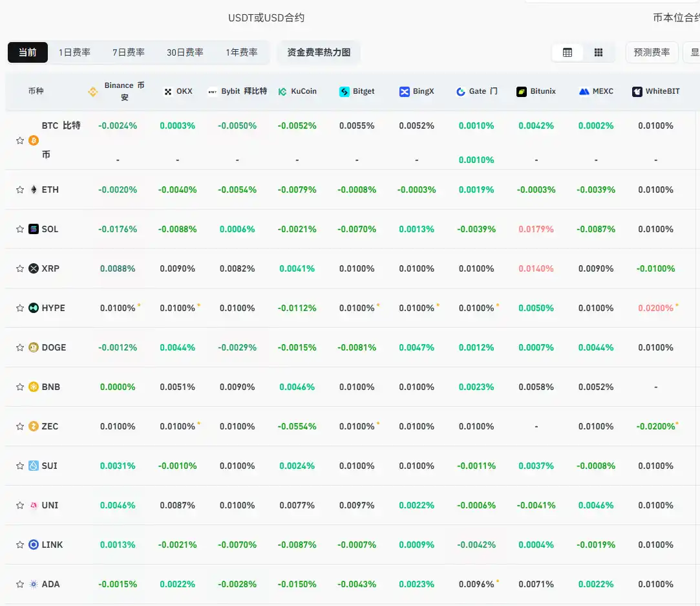The image size is (700, 606).
Task: Click the KuCoin exchange logo
Action: coord(281,91)
